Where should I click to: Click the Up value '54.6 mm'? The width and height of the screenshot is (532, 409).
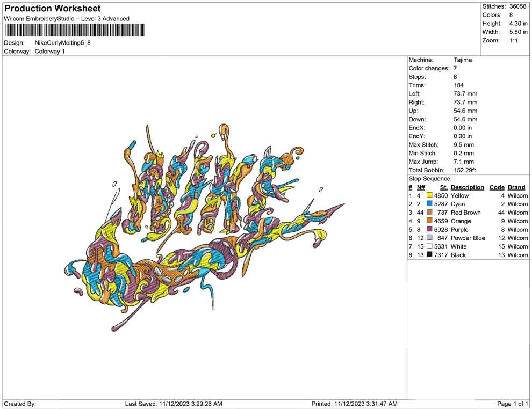click(x=465, y=111)
